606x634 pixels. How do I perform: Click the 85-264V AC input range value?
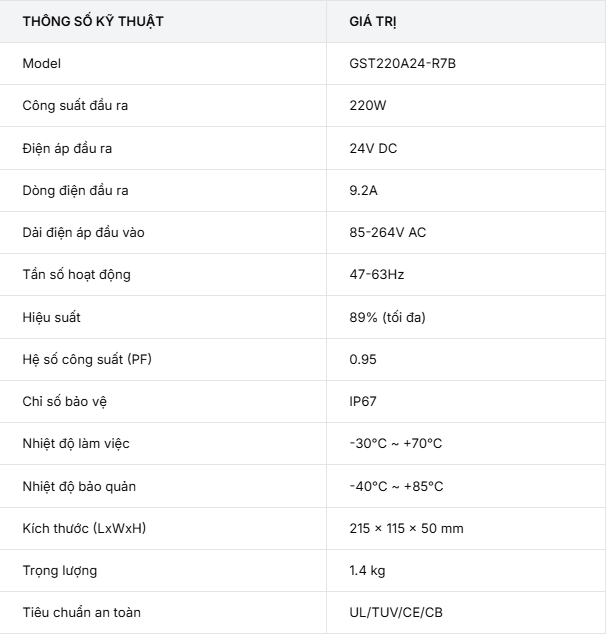[388, 232]
